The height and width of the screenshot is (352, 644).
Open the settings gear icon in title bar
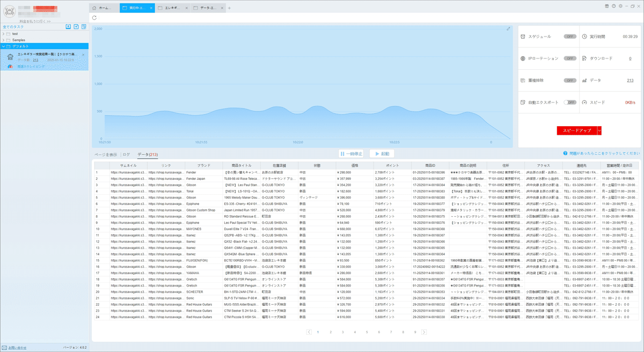[x=620, y=5]
